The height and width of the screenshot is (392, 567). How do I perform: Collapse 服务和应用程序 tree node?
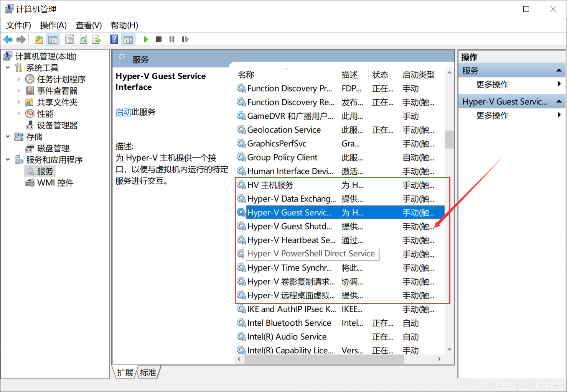pyautogui.click(x=8, y=160)
